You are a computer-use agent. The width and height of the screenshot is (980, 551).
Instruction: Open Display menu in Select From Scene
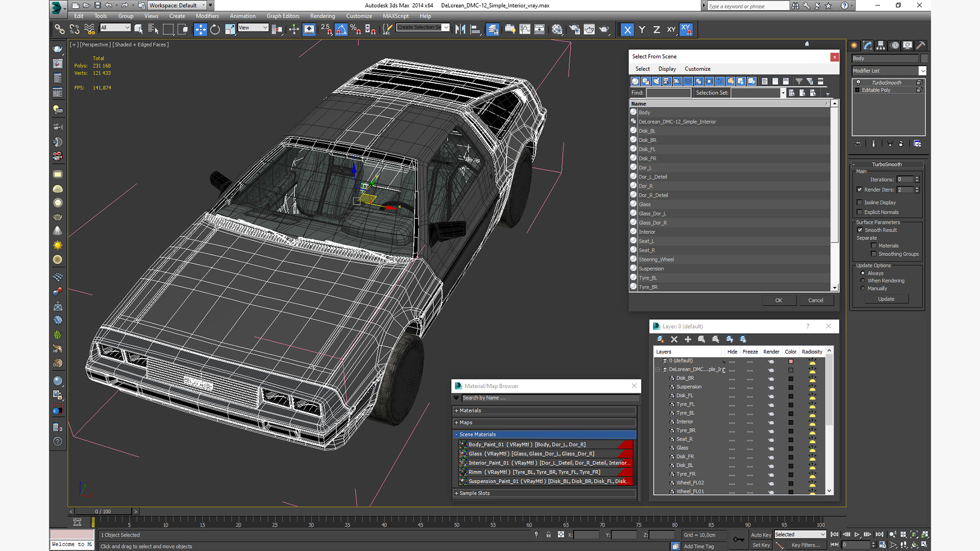click(x=667, y=69)
